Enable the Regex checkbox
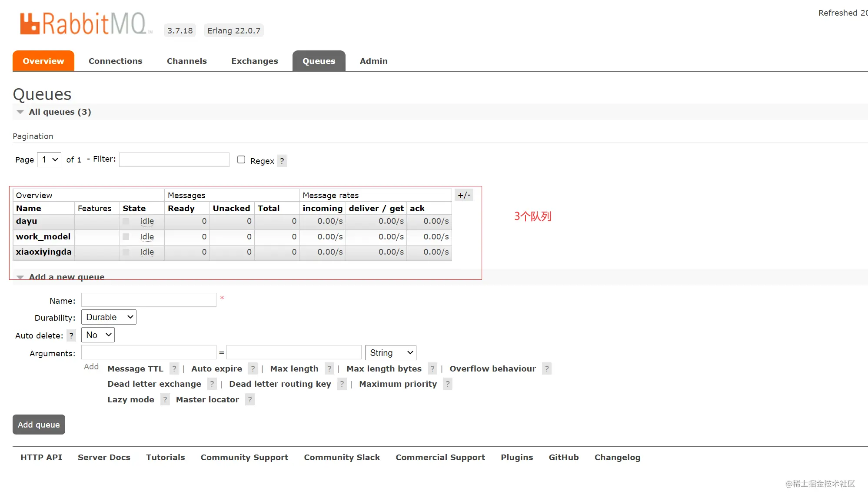The width and height of the screenshot is (868, 501). tap(241, 159)
